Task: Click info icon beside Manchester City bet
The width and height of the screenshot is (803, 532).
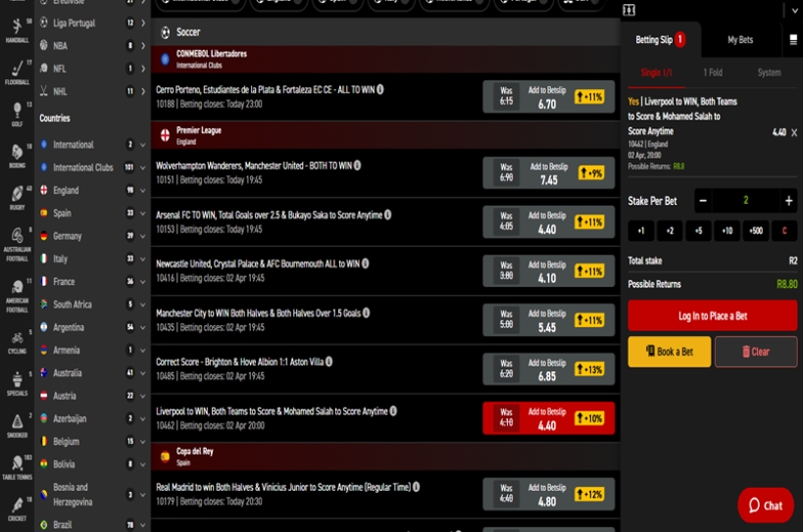Action: coord(366,313)
